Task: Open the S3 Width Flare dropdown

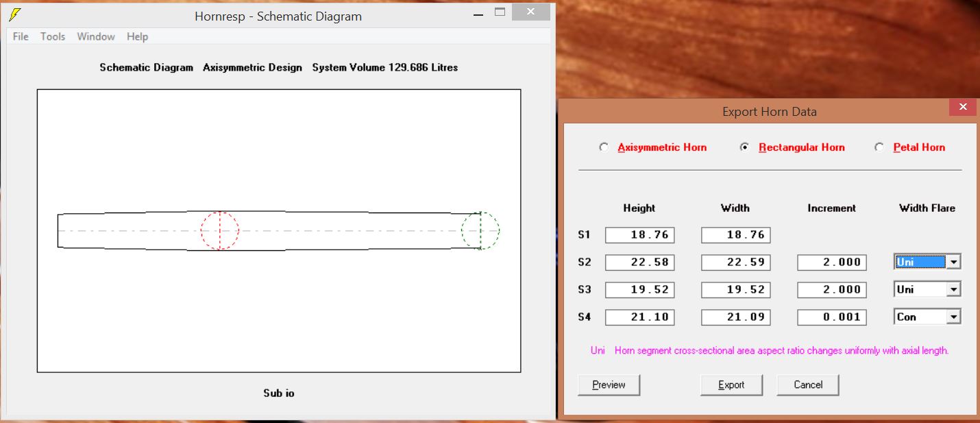Action: click(954, 289)
